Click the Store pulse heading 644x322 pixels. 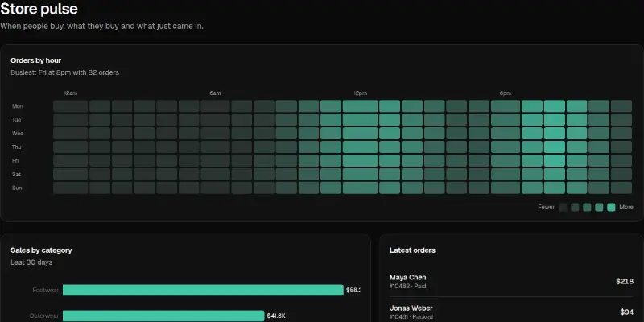point(39,9)
